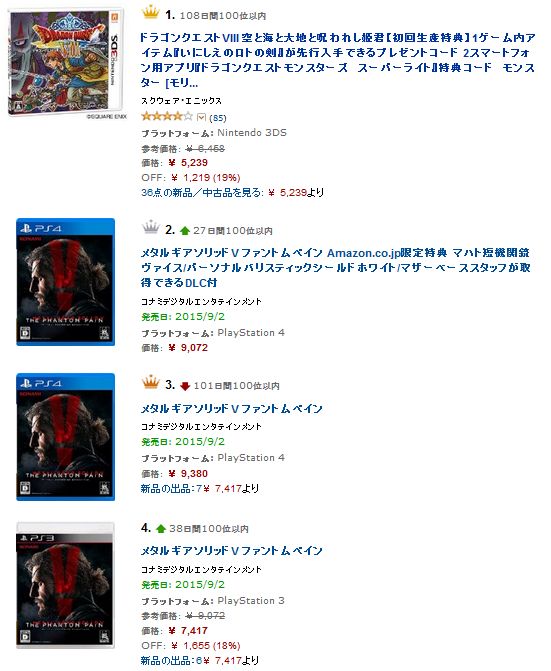
Task: Click the star rating of Dragon Quest VIII
Action: 167,116
